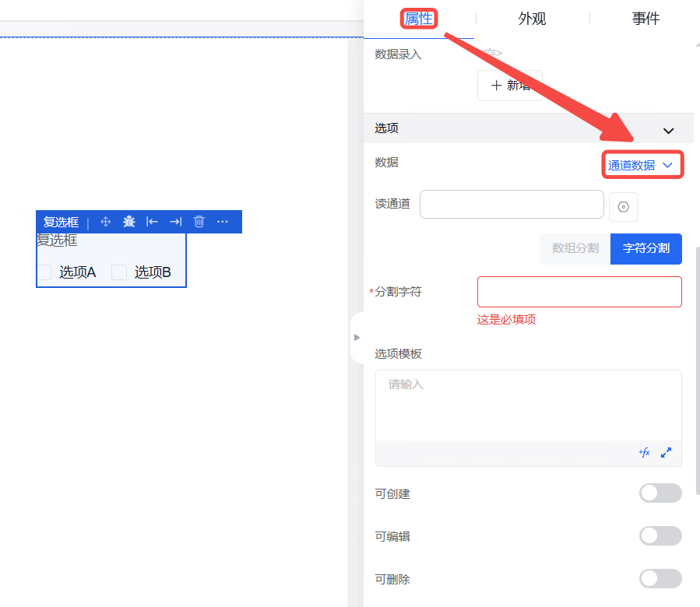Check the 选项A checkbox
Image resolution: width=700 pixels, height=607 pixels.
pos(44,272)
